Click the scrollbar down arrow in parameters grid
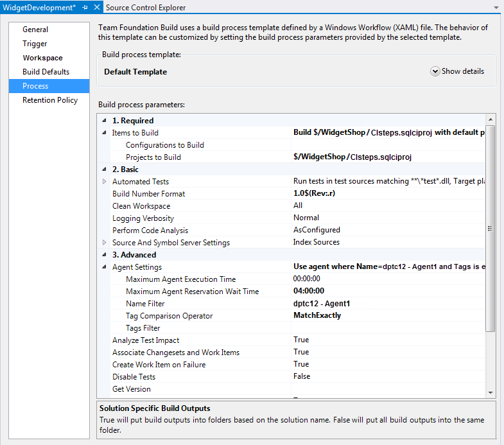This screenshot has width=504, height=445. click(x=491, y=392)
